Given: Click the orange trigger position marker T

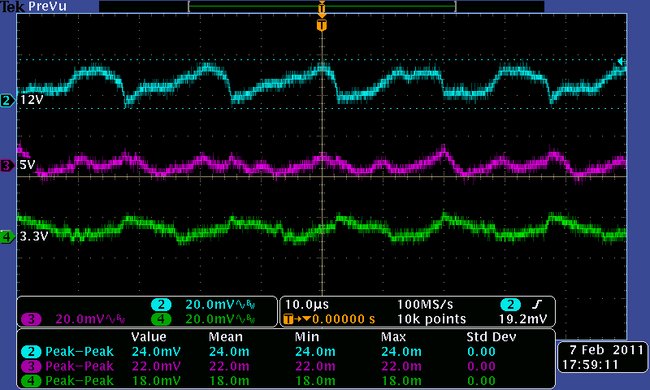Looking at the screenshot, I should (x=322, y=25).
